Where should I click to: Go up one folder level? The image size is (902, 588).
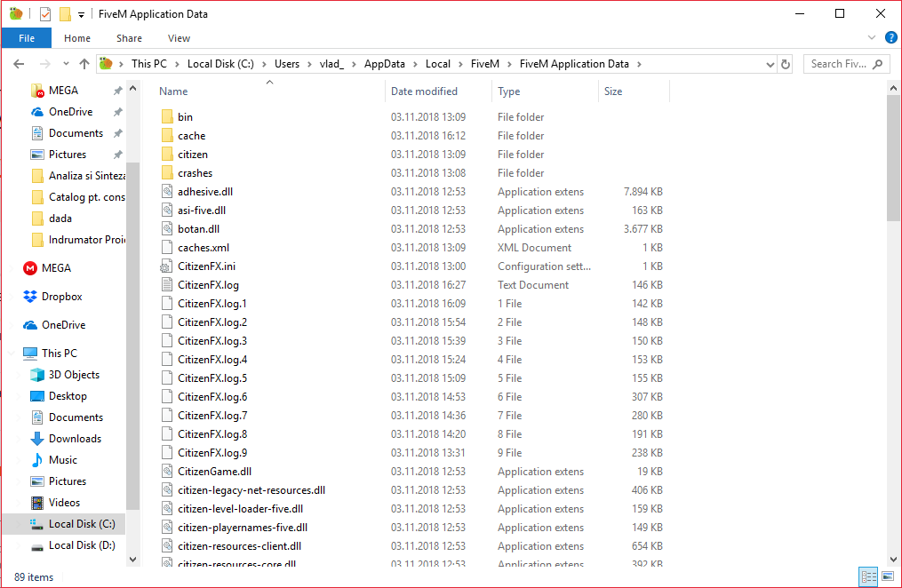pos(84,64)
